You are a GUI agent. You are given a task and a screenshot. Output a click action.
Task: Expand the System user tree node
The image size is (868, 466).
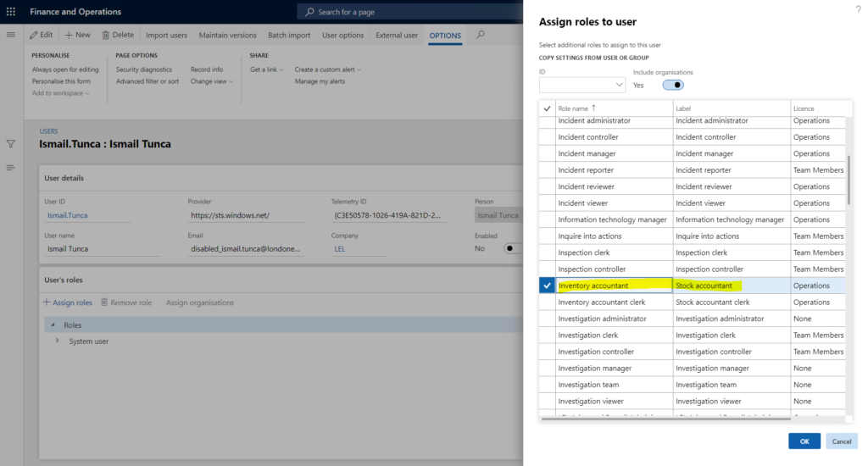(58, 341)
